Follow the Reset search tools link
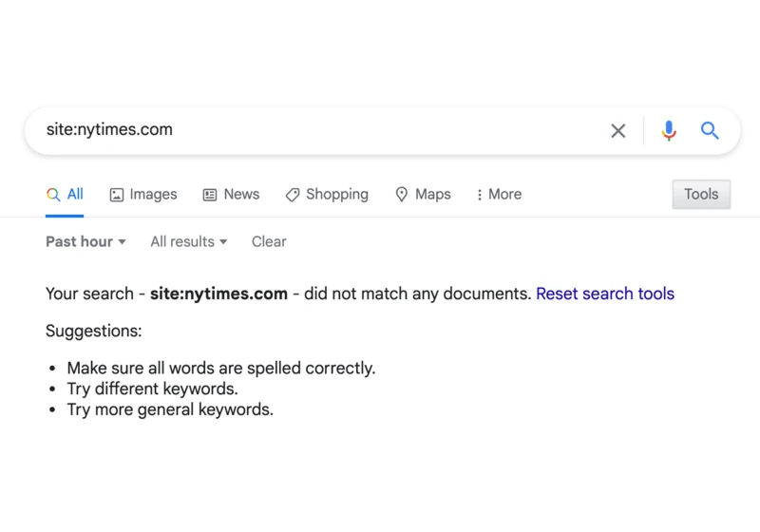The height and width of the screenshot is (532, 760). [605, 294]
